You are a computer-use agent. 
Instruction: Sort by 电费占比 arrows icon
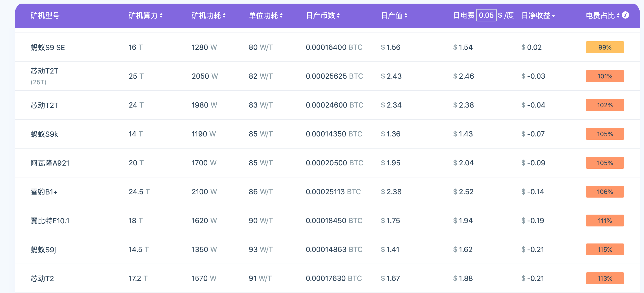click(618, 16)
